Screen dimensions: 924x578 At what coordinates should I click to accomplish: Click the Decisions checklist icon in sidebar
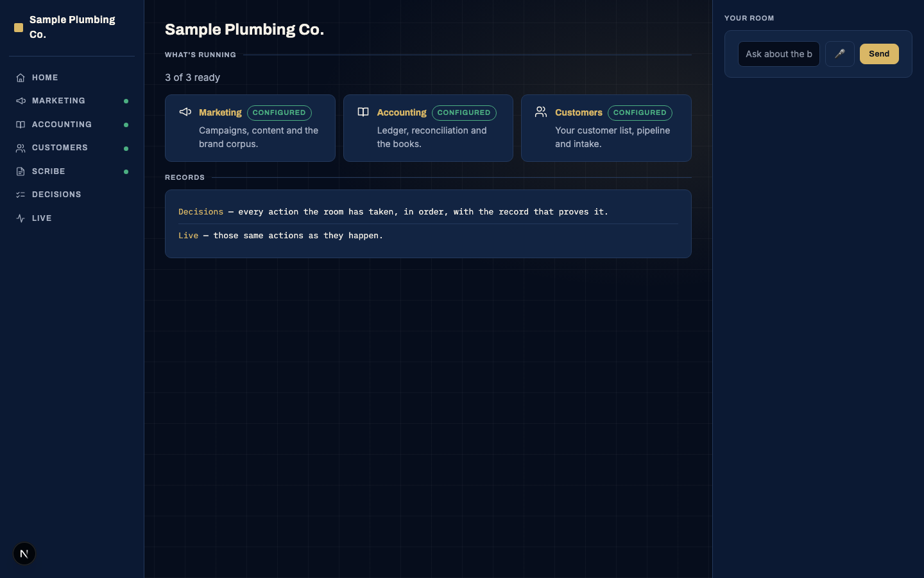pos(21,195)
